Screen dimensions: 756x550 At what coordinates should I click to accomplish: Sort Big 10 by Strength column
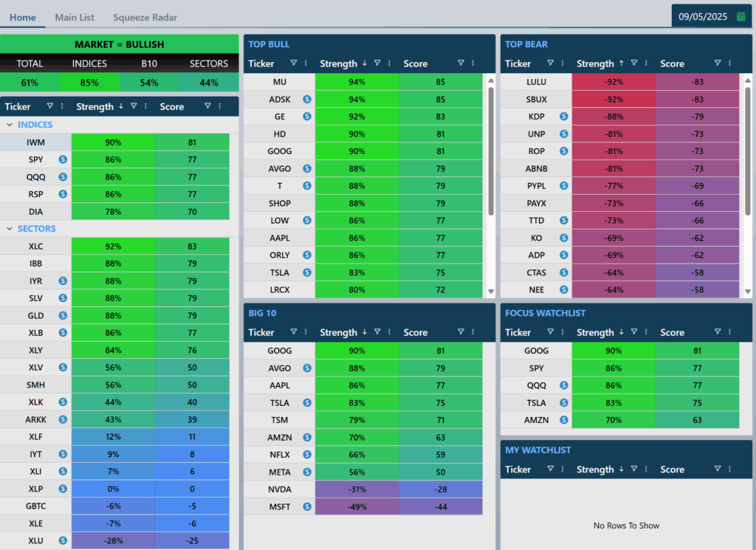click(338, 333)
